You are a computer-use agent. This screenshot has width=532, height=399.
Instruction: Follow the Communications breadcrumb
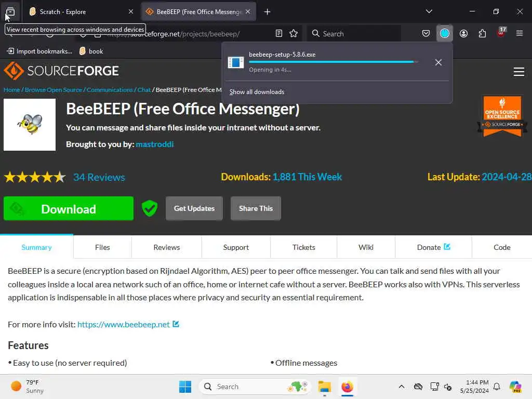[110, 90]
